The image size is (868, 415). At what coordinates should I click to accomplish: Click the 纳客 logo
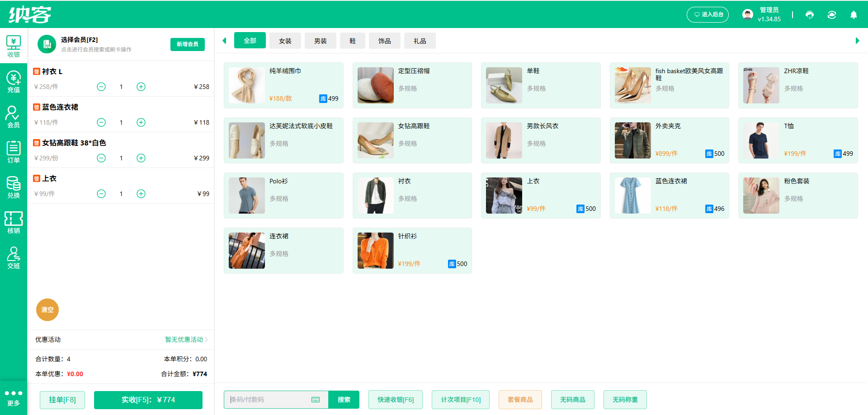tap(30, 14)
